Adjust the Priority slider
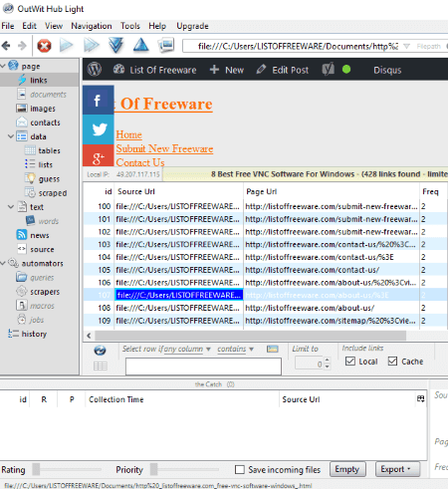448x489 pixels. 184,469
